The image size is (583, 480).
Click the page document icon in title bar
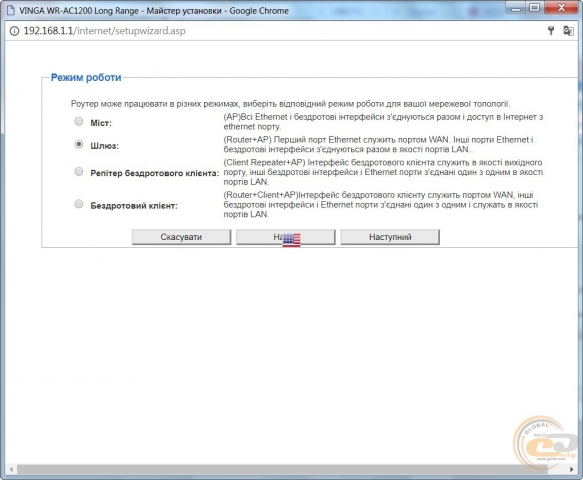[x=11, y=10]
